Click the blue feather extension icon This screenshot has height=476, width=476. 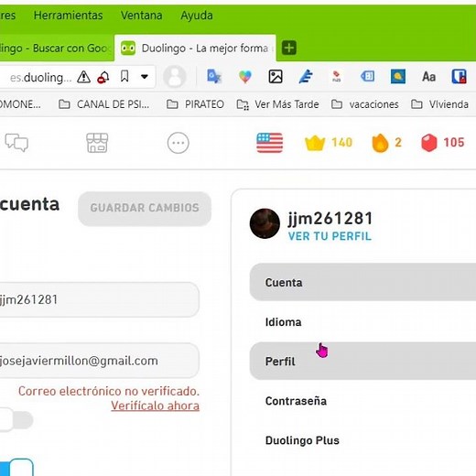(306, 77)
